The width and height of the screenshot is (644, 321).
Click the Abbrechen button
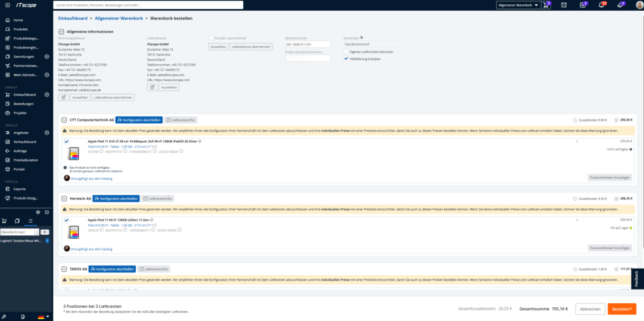point(590,309)
